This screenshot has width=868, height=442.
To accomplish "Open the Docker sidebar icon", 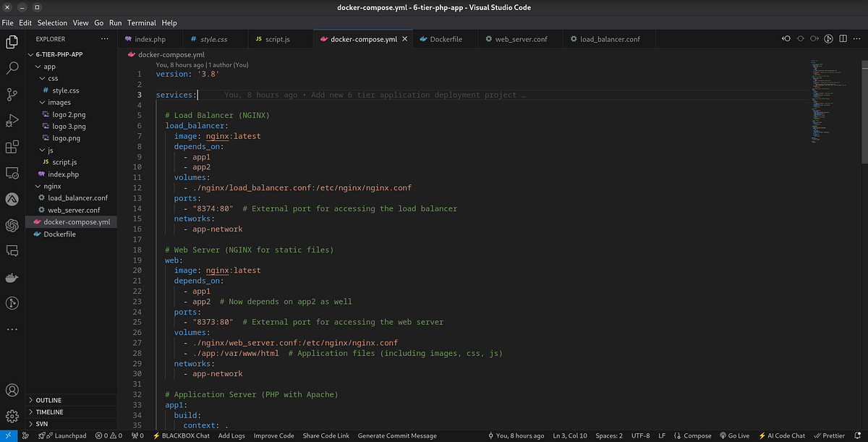I will 12,277.
